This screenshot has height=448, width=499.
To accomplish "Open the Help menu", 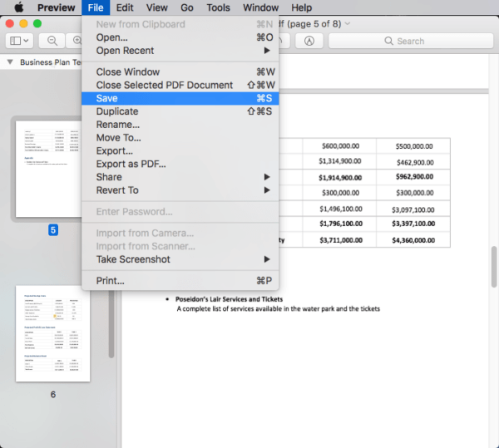I will click(301, 7).
